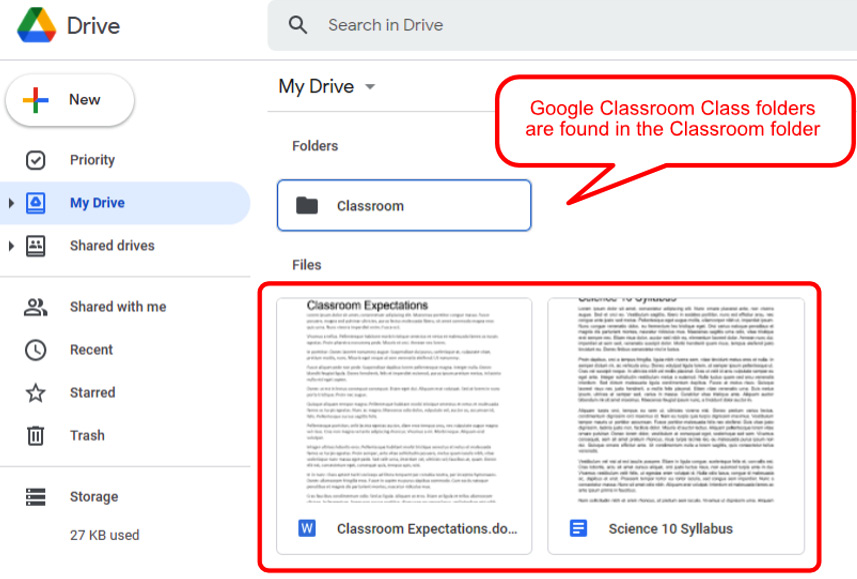Go to Shared with me
Screen dimensions: 857x579
pyautogui.click(x=125, y=307)
